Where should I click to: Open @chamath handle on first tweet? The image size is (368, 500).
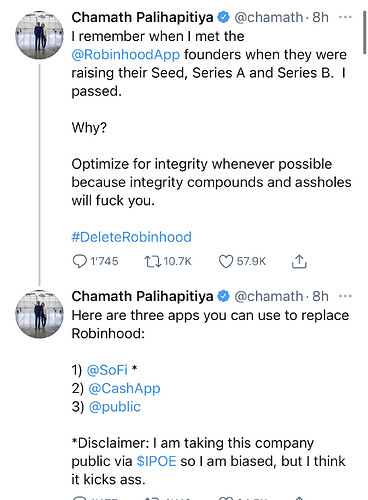point(269,17)
